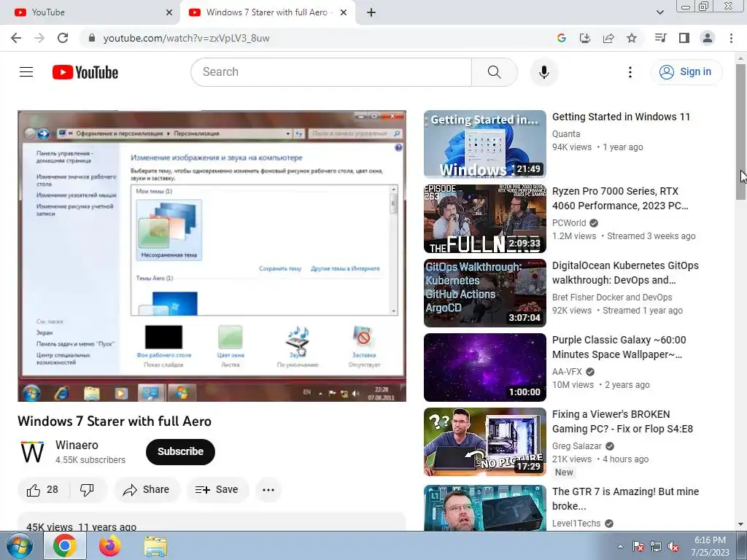Click the PCWorld channel name
747x560 pixels.
[569, 223]
